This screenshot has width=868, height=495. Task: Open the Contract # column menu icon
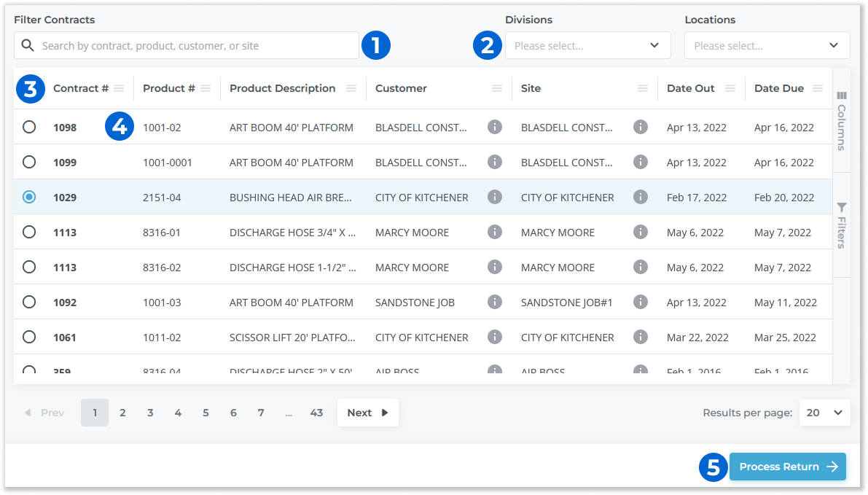click(x=119, y=89)
